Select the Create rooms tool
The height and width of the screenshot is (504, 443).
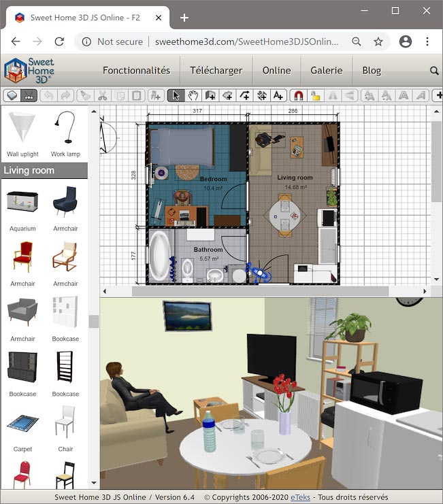227,95
